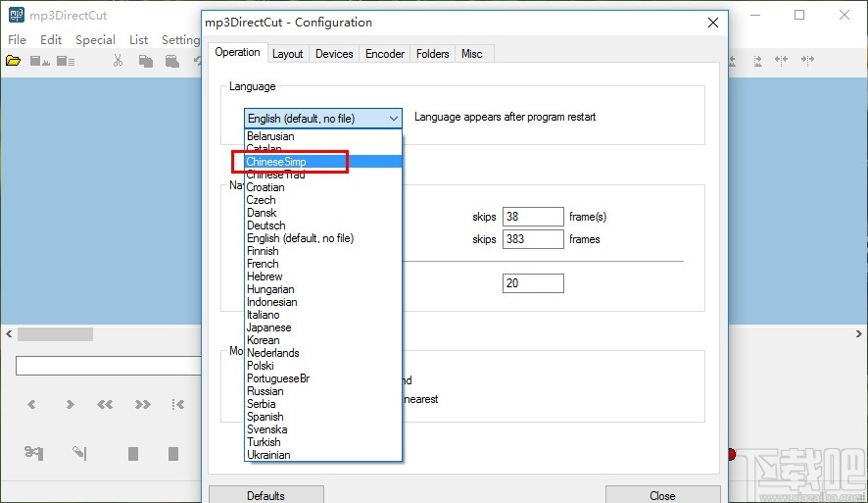Image resolution: width=868 pixels, height=503 pixels.
Task: Select Hebrew language option
Action: tap(322, 277)
